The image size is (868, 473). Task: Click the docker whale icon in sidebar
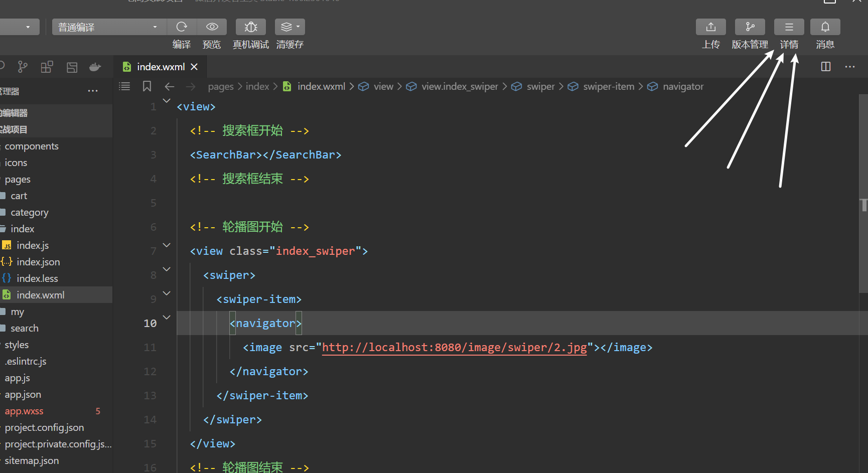pos(95,67)
